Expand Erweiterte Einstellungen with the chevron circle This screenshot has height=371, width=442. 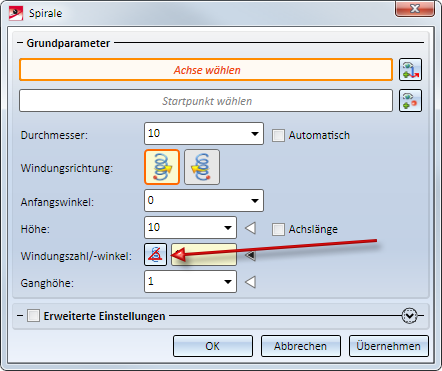click(409, 315)
